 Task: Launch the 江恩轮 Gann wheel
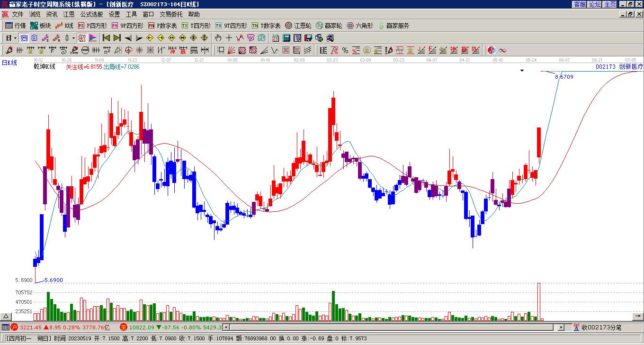coord(298,26)
